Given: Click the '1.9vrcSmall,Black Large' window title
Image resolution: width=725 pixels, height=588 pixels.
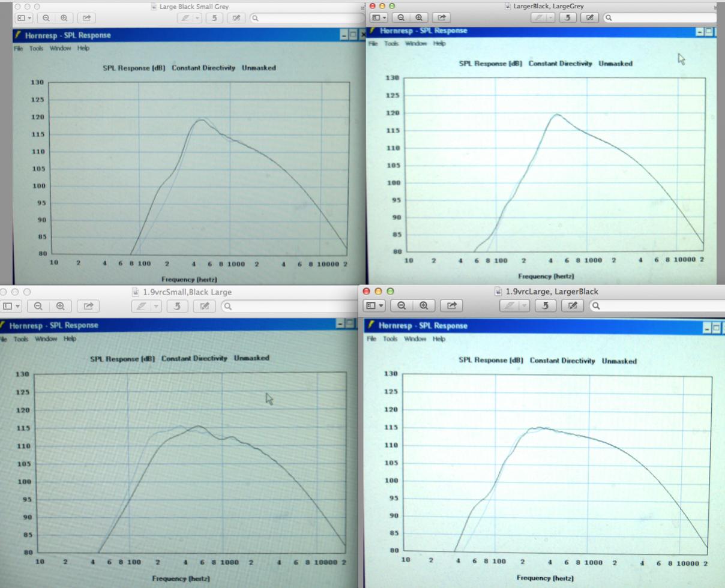Looking at the screenshot, I should [x=187, y=292].
